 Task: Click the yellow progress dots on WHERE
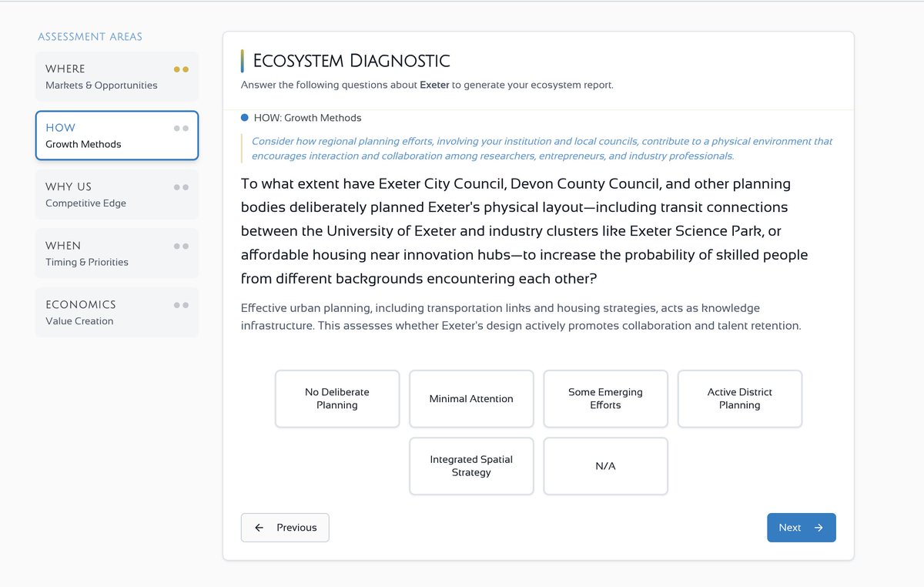[181, 69]
